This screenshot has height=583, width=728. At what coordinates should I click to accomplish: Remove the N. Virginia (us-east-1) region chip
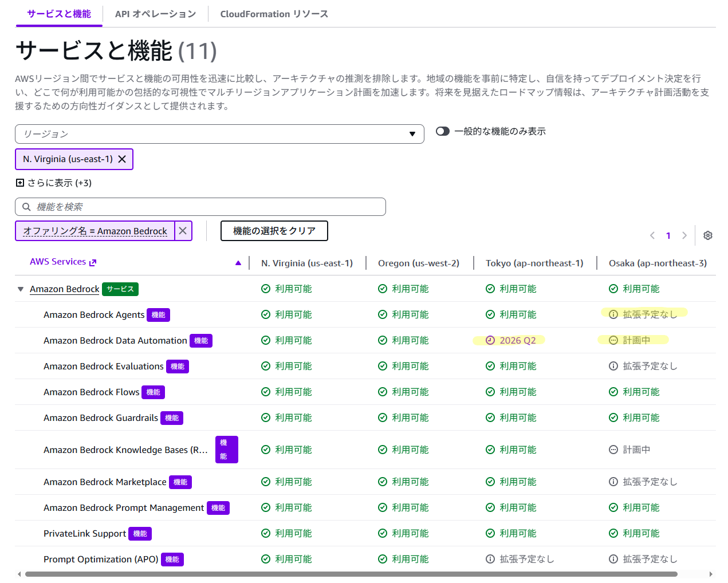(x=122, y=159)
